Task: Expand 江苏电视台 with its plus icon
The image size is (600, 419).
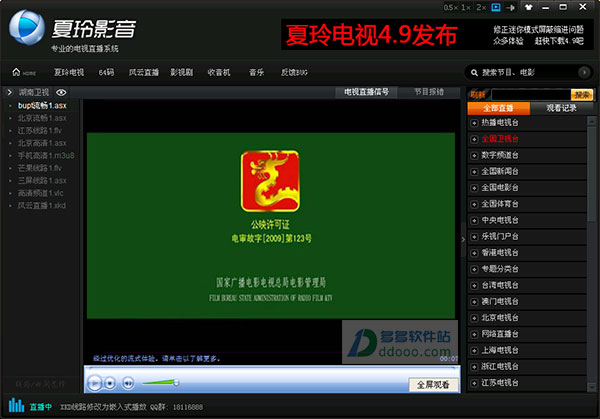Action: coord(474,383)
